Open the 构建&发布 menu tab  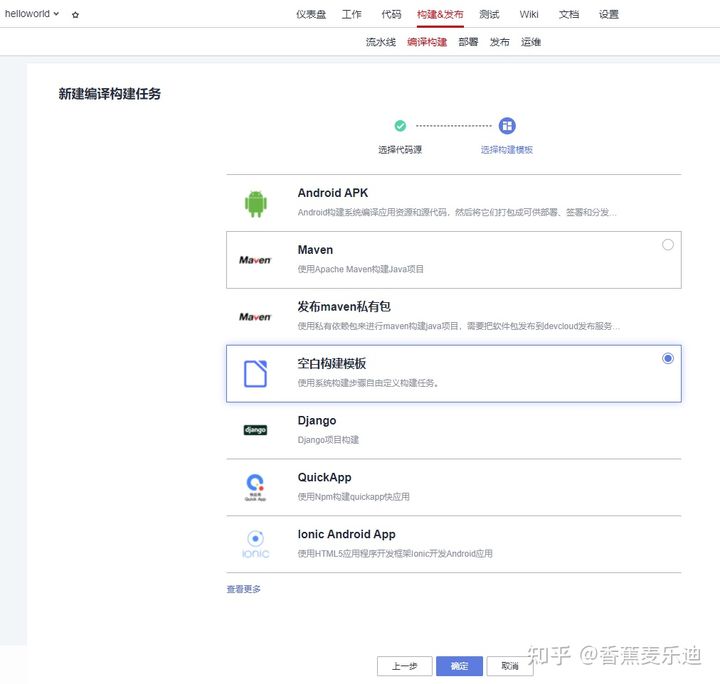[x=440, y=15]
